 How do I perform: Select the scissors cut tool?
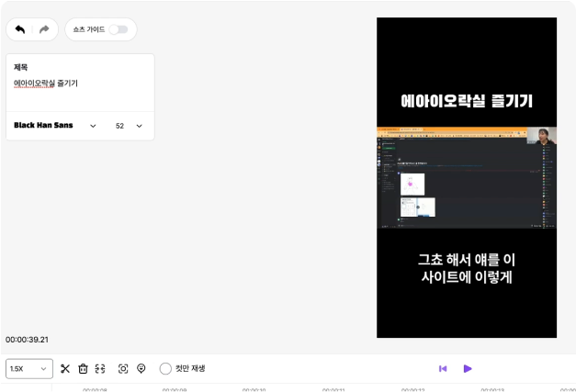[65, 368]
